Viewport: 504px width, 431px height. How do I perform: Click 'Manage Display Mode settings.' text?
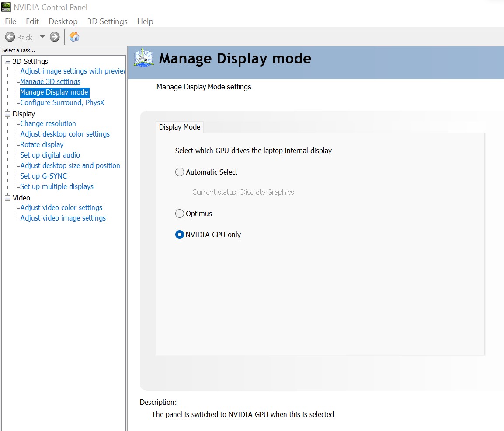click(x=205, y=87)
